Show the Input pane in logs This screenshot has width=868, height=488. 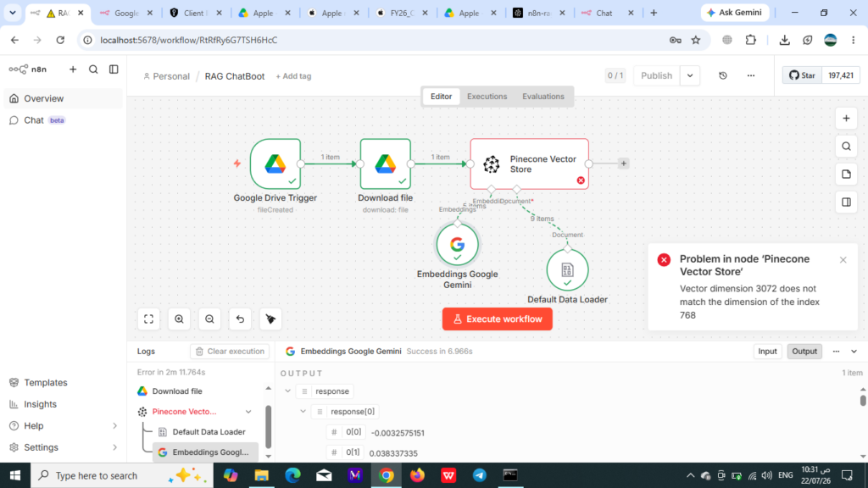click(767, 352)
